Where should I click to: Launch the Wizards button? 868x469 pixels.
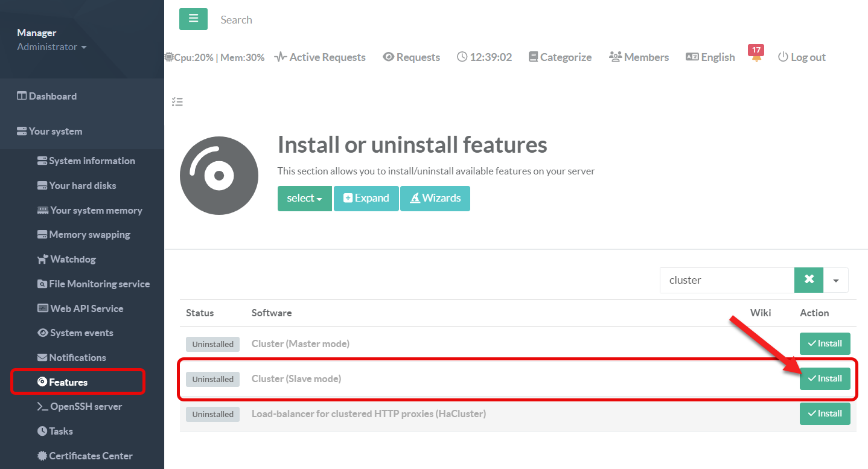click(435, 199)
